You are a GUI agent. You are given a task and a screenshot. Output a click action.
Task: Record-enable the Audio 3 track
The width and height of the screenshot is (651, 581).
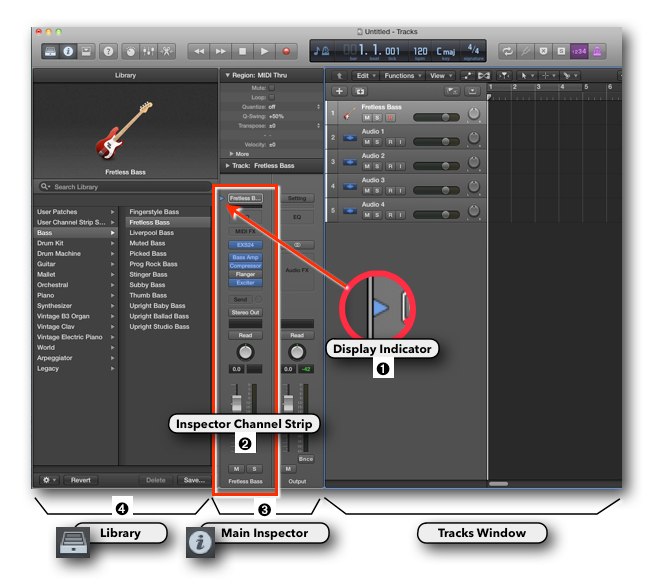coord(389,189)
